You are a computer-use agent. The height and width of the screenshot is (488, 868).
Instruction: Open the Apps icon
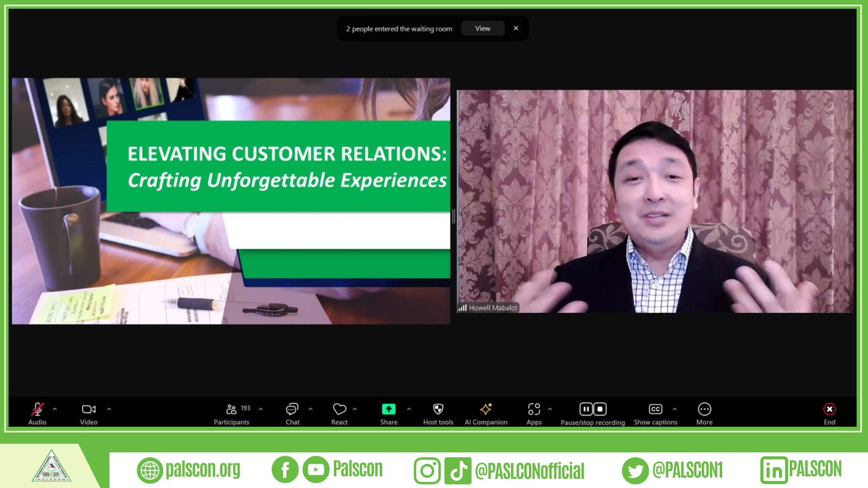[x=534, y=409]
